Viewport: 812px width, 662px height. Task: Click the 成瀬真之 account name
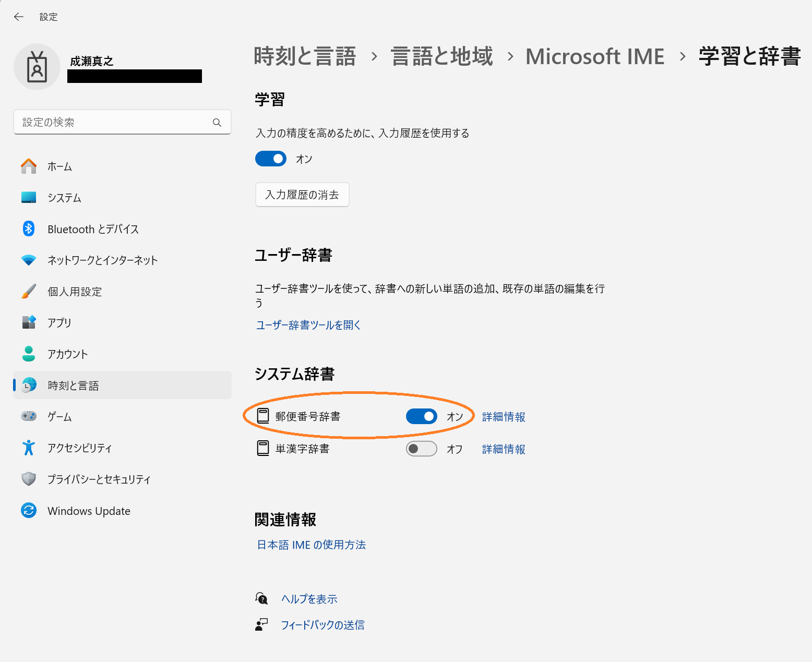92,61
